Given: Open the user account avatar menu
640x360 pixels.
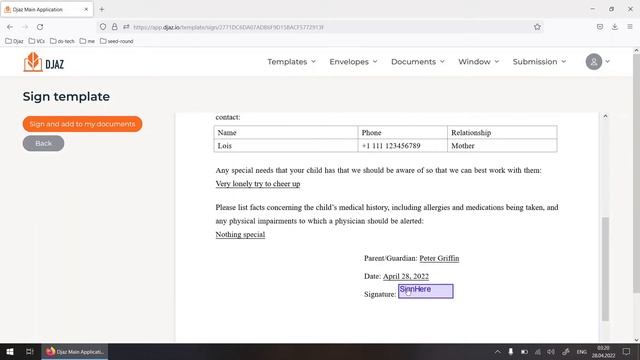Looking at the screenshot, I should click(x=593, y=62).
